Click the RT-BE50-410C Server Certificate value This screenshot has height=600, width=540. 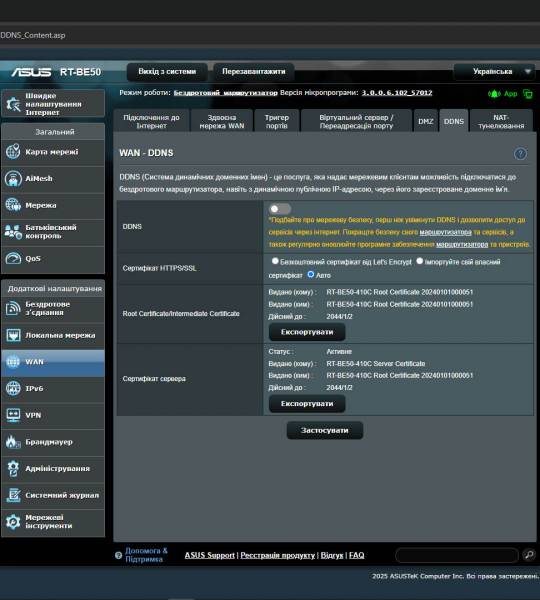(x=375, y=364)
